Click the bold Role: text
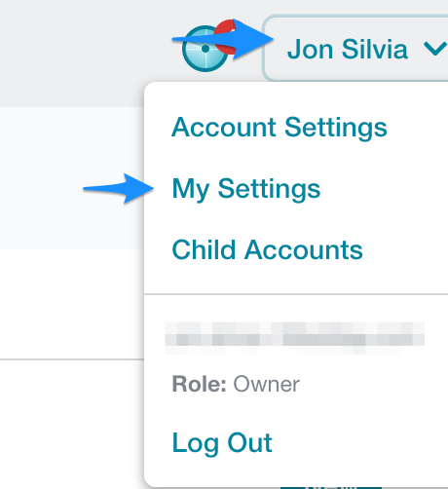 (199, 384)
